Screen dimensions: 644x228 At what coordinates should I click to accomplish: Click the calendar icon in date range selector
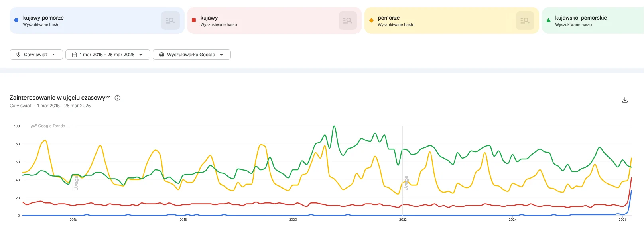[74, 55]
